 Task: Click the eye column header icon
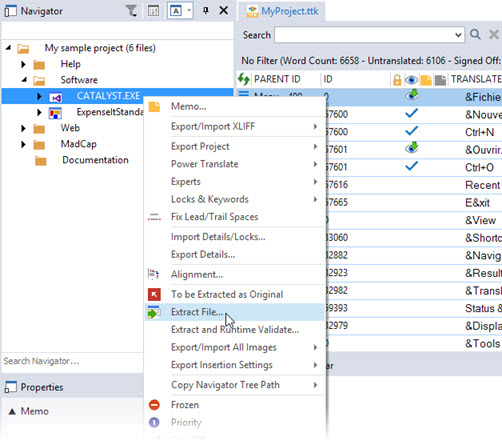[x=411, y=80]
